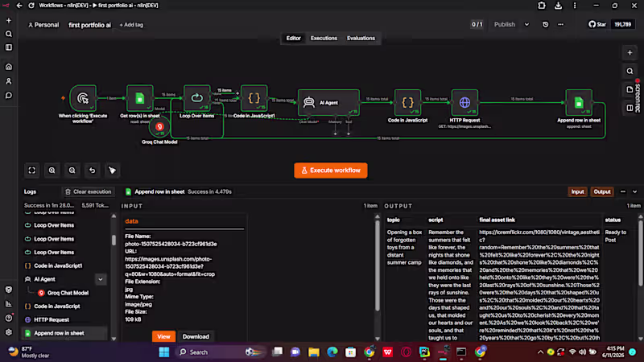Select the Get row(s) in sheet node
Viewport: 644px width, 362px height.
pyautogui.click(x=139, y=98)
